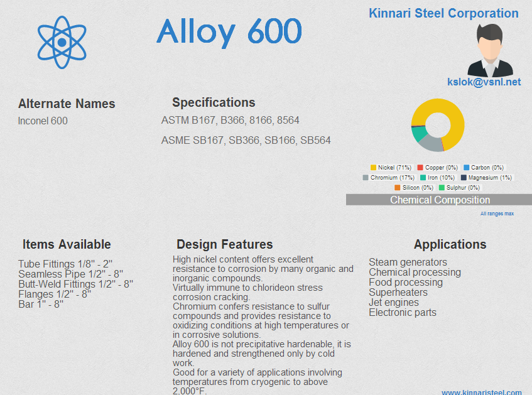
Task: Click 'Virtually immune to chlorideon stress' line
Action: coord(247,288)
